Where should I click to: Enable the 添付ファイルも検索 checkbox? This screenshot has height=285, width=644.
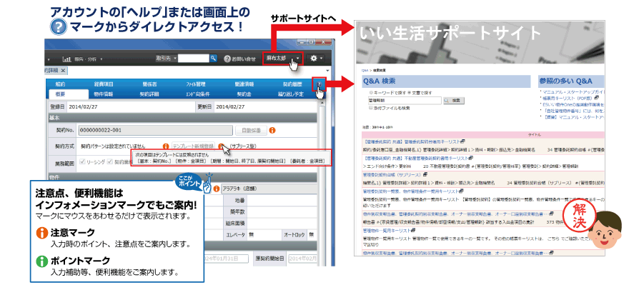pos(371,109)
